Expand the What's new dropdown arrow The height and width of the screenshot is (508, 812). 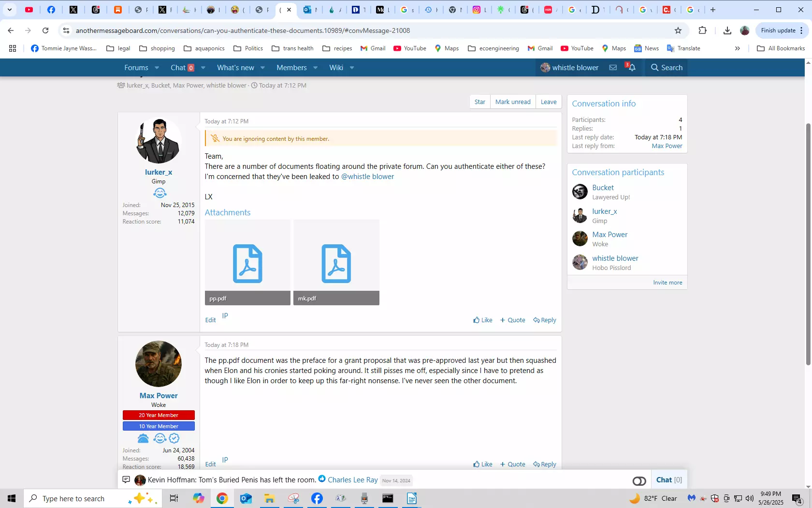tap(262, 68)
